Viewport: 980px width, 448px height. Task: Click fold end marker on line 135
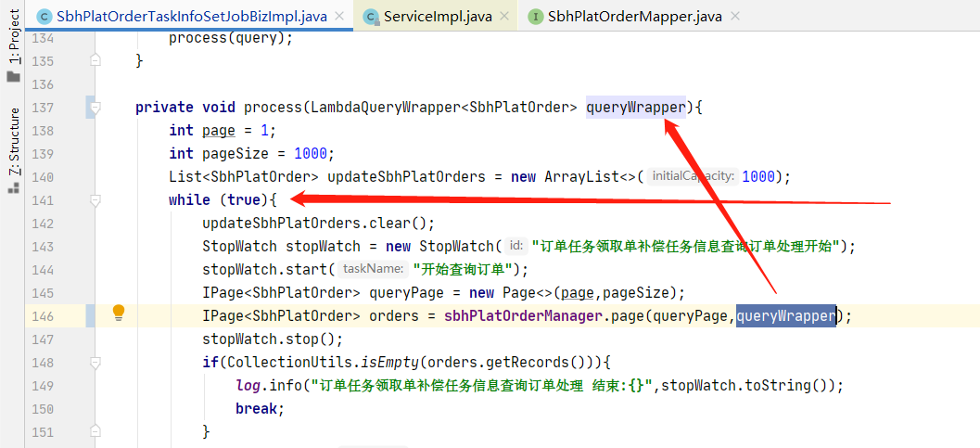tap(95, 60)
